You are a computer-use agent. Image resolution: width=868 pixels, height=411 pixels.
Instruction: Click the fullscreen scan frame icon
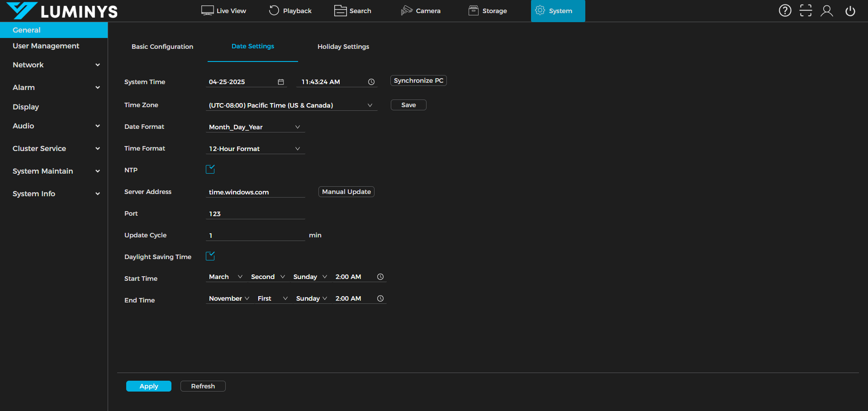[806, 10]
